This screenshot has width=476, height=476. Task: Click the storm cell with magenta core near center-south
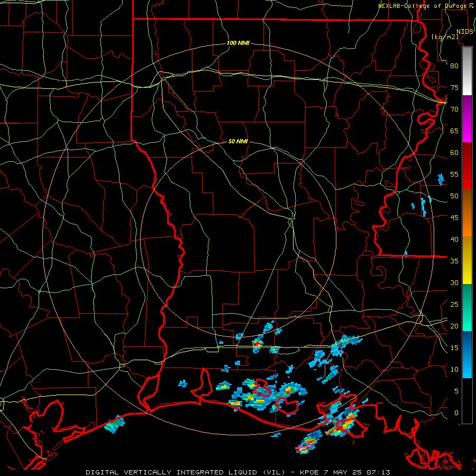click(x=258, y=344)
